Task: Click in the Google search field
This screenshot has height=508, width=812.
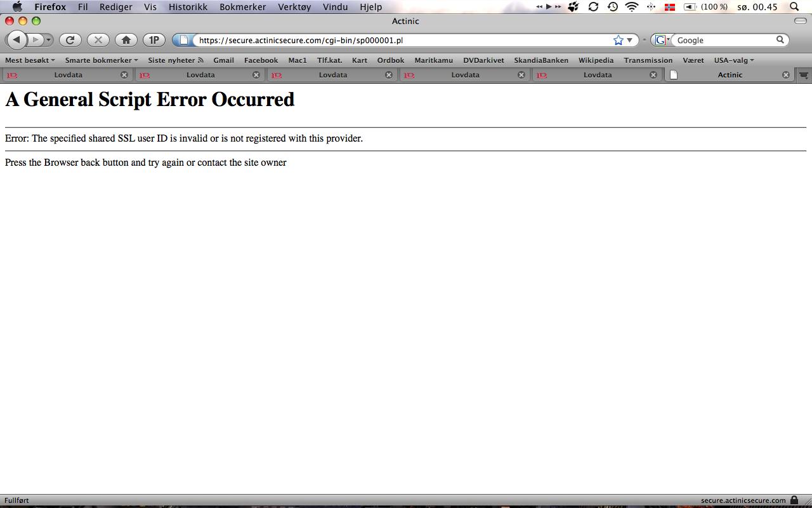Action: point(724,40)
